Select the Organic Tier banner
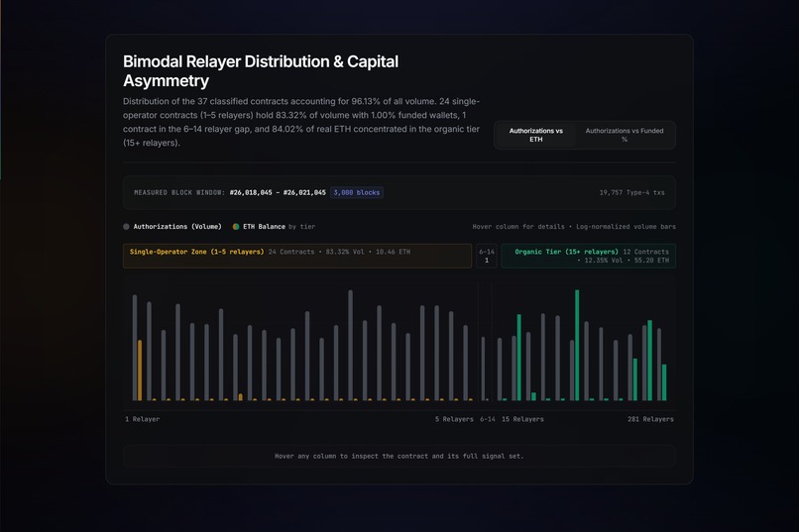Screen dimensions: 799x532 (589, 256)
